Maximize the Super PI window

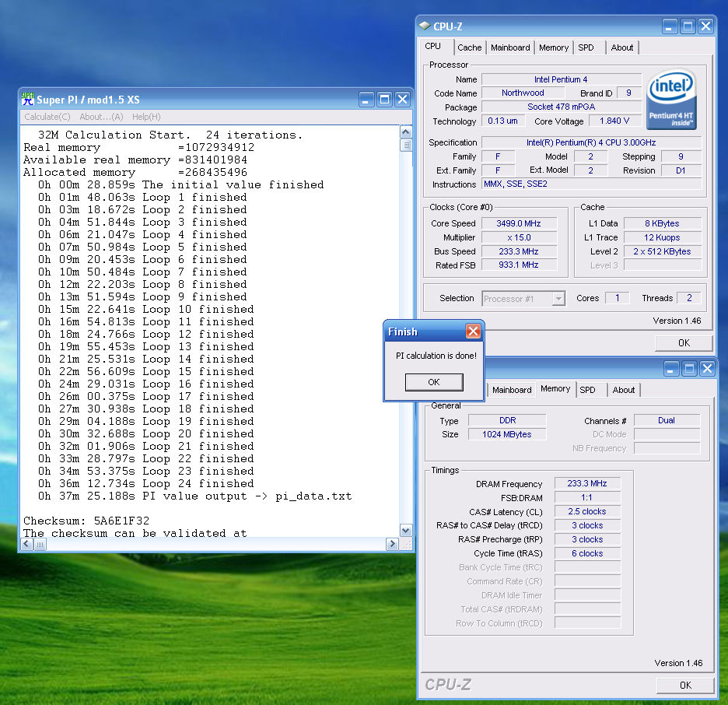(384, 100)
